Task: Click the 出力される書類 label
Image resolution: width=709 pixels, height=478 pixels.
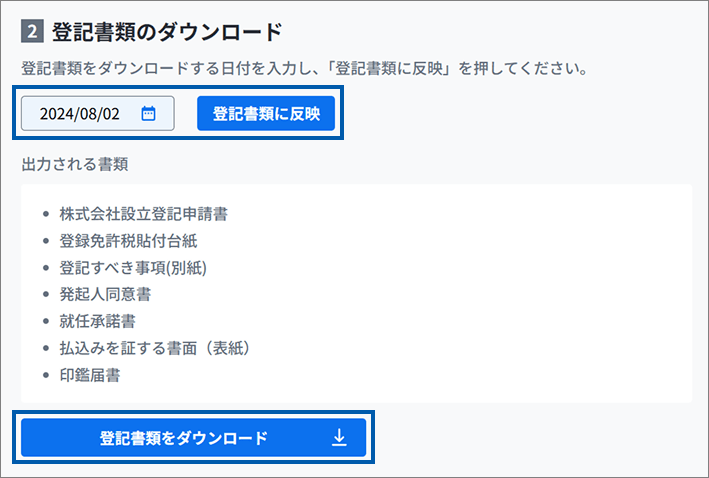Action: tap(75, 163)
